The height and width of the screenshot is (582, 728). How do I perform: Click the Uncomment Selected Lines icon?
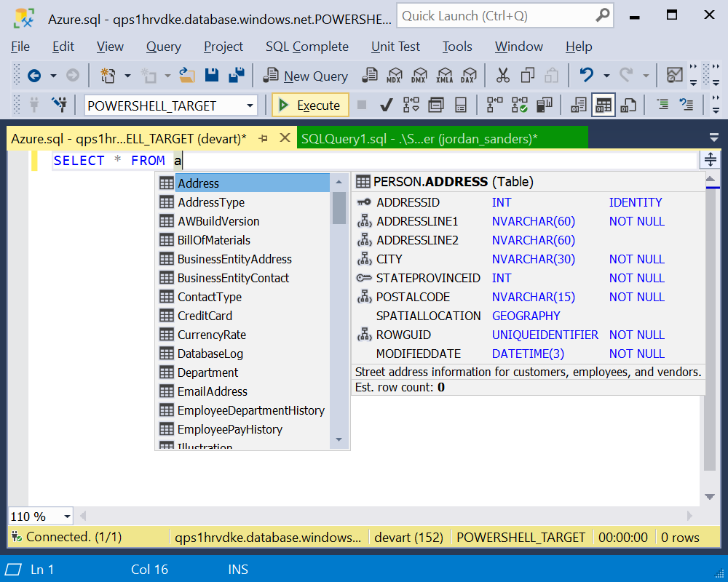click(687, 105)
